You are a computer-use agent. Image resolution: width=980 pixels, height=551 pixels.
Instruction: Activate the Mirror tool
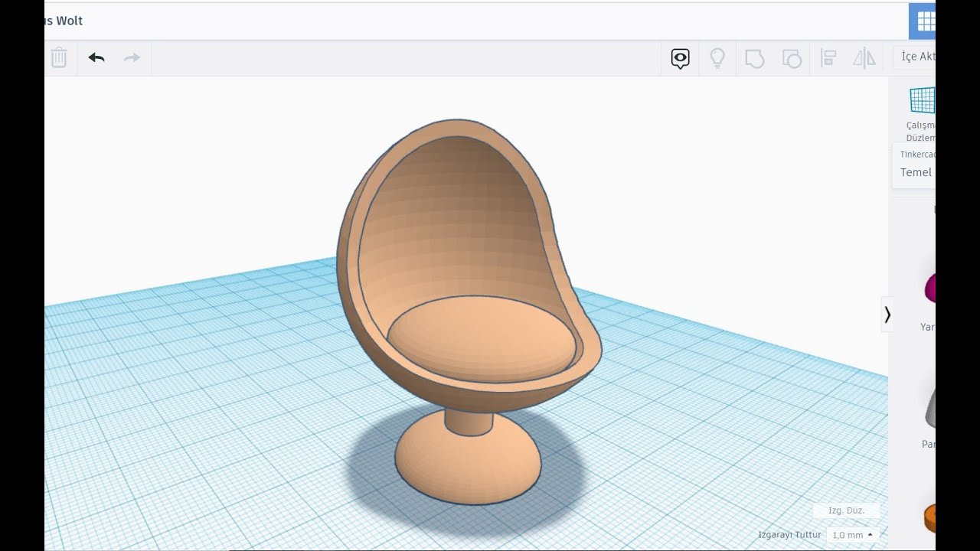[864, 58]
